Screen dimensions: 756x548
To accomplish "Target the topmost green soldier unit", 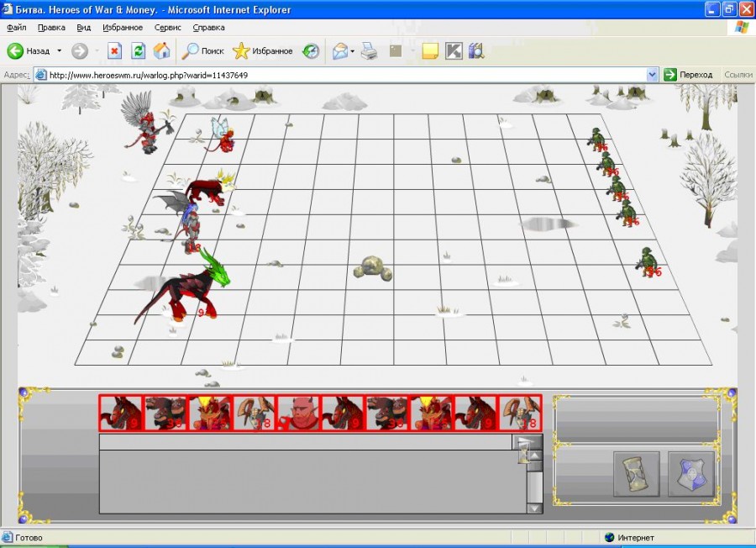I will [596, 139].
